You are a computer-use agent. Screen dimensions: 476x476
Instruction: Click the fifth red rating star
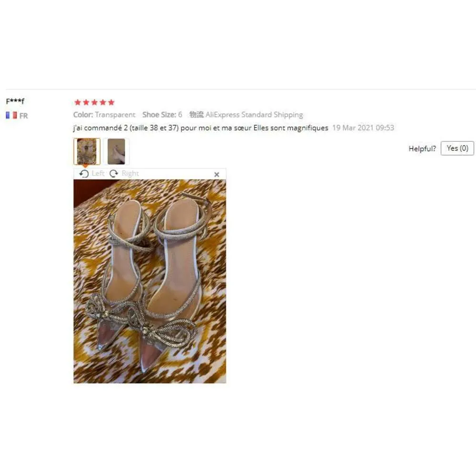tap(111, 102)
